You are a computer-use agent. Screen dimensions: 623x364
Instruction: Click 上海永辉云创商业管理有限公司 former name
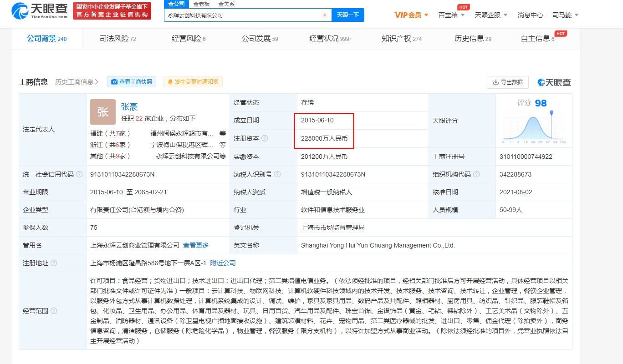pos(135,245)
